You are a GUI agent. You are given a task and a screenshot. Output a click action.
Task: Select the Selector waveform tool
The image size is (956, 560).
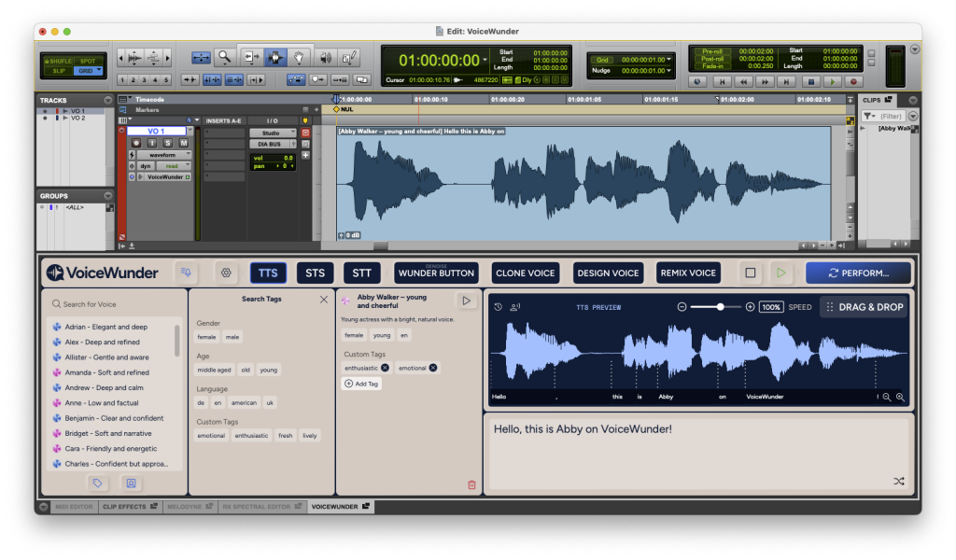pos(275,57)
